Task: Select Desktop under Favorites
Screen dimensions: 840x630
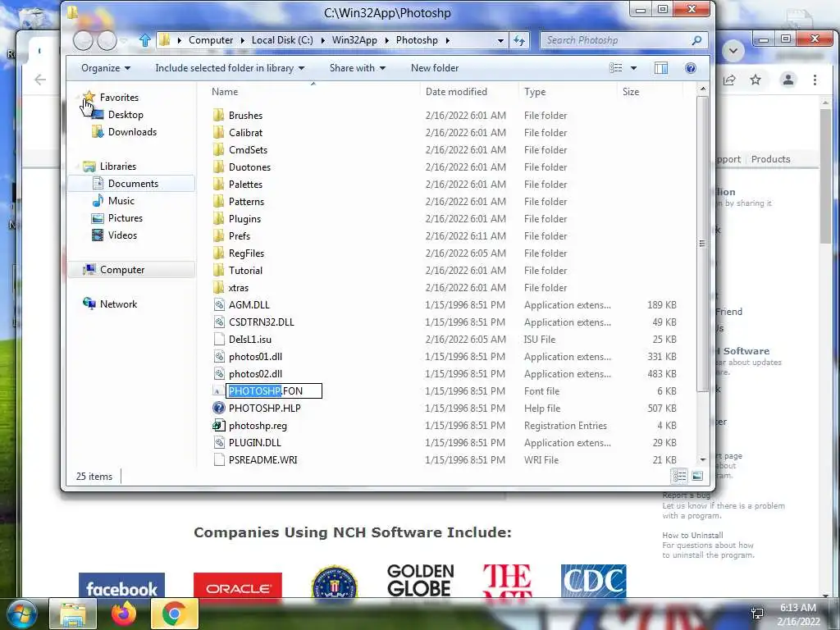Action: [x=126, y=115]
